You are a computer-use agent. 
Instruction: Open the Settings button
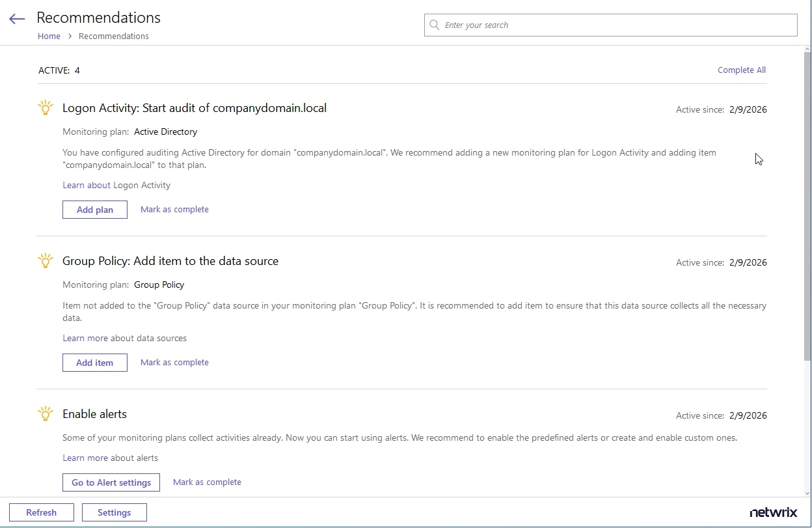pos(114,512)
